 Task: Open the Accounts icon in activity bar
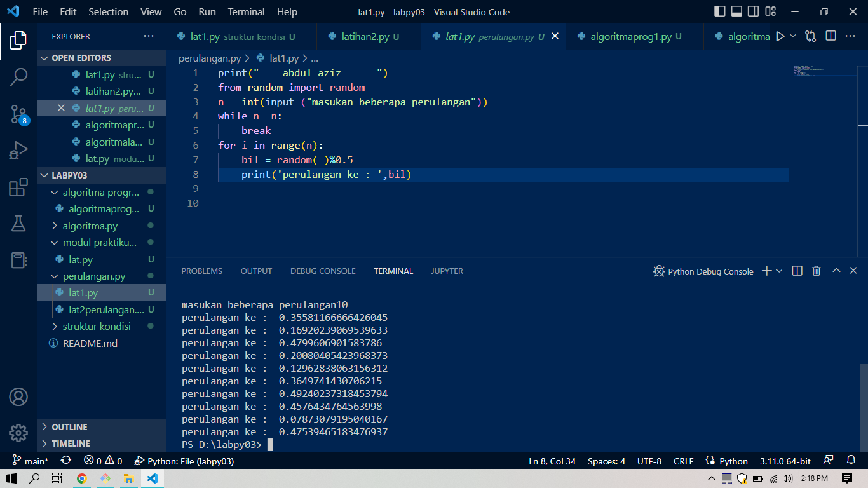point(18,397)
